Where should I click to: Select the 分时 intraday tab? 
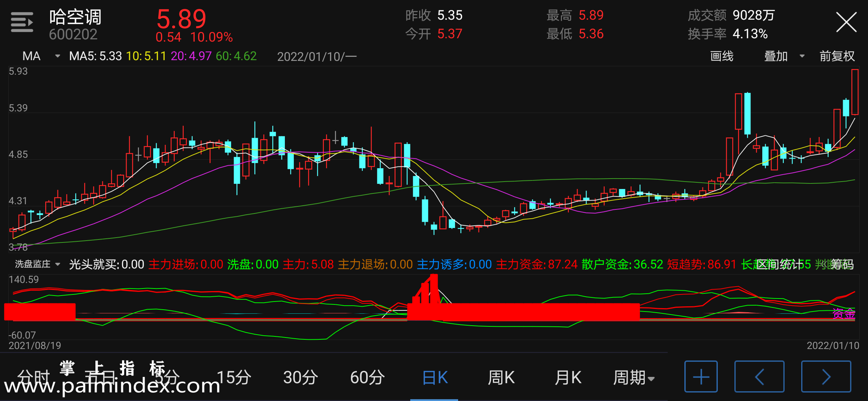pos(33,378)
